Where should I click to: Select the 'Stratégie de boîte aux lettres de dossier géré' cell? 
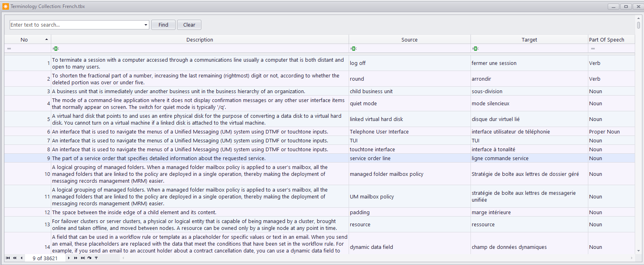pos(529,174)
